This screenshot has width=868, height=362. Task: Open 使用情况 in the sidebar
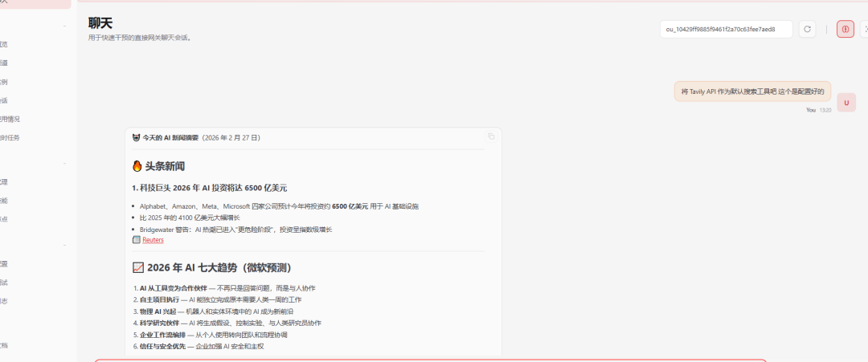click(x=10, y=119)
